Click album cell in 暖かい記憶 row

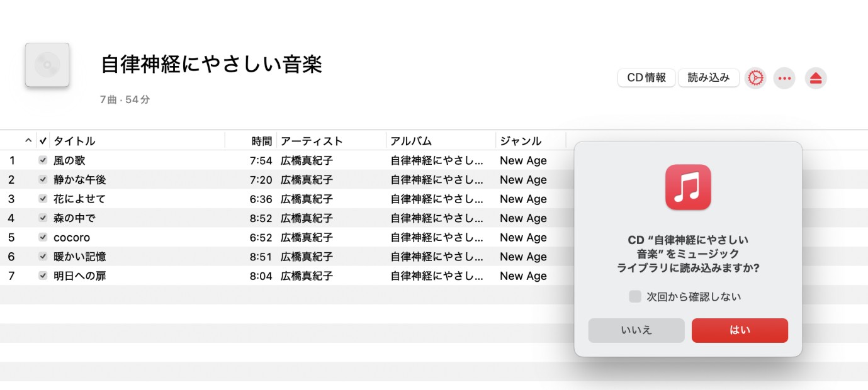tap(437, 257)
